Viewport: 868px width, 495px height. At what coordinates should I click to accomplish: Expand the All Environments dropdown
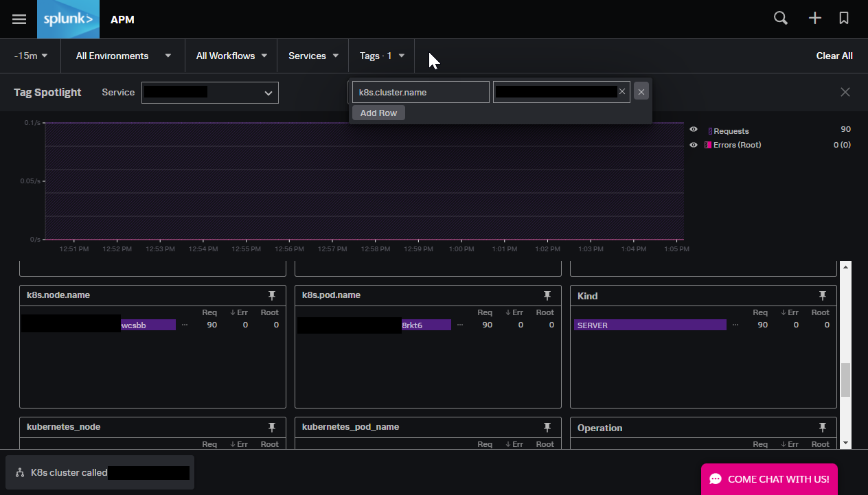coord(122,56)
